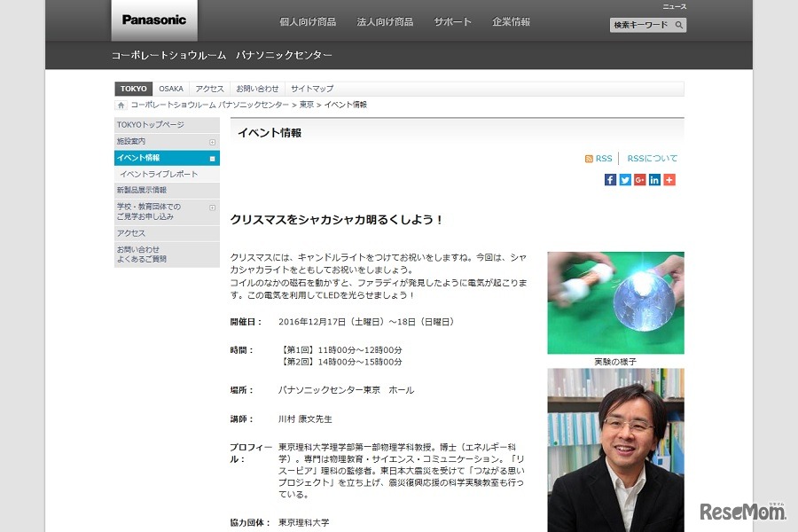Click the 協力団体 value 東京理科大学

pyautogui.click(x=304, y=523)
